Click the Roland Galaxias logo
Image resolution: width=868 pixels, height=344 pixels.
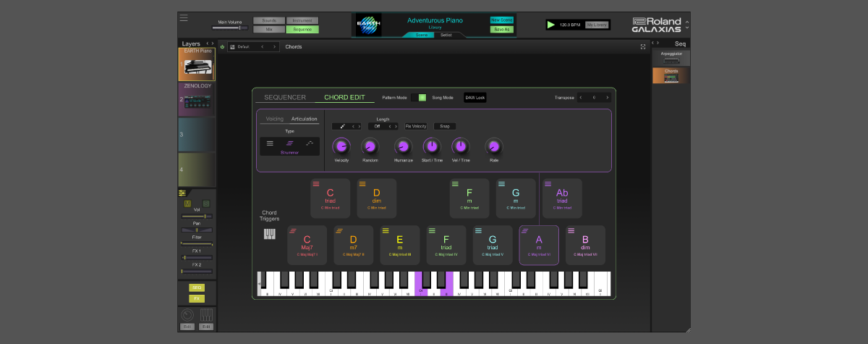[x=656, y=25]
